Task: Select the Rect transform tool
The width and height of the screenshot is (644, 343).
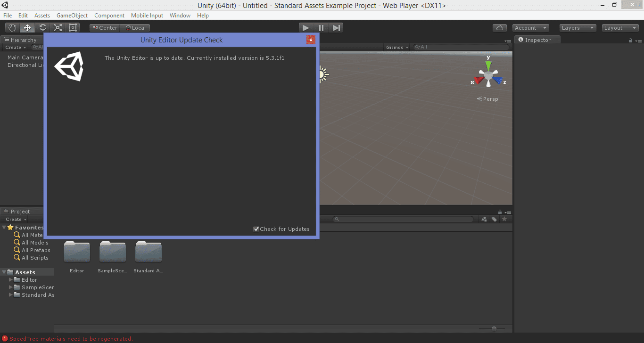Action: pyautogui.click(x=73, y=28)
